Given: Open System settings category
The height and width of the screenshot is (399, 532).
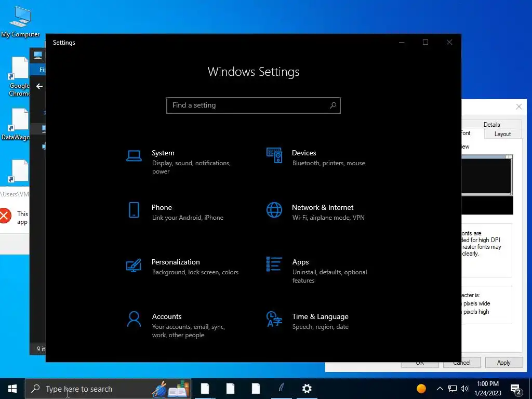Looking at the screenshot, I should point(183,162).
